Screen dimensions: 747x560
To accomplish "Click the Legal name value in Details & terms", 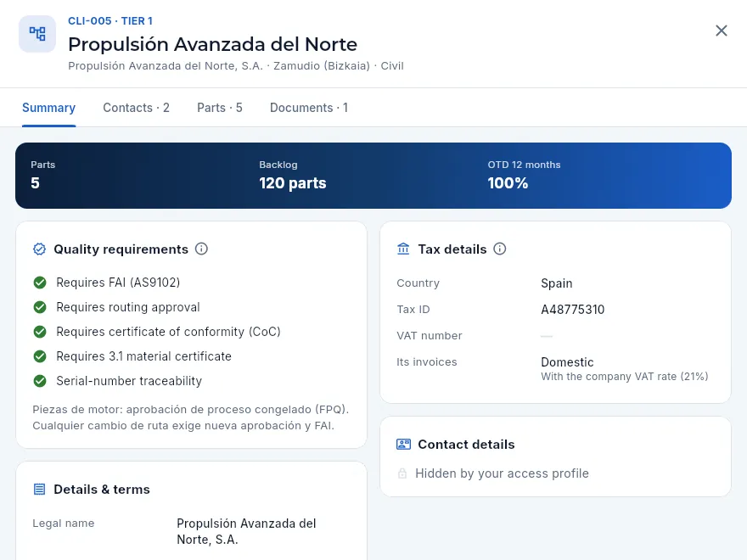I will 246,531.
